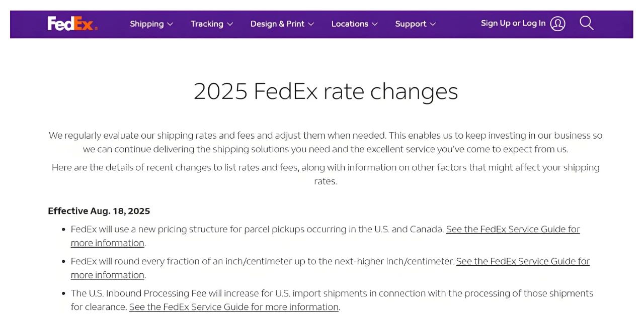Expand the Shipping menu chevron
Screen dimensions: 644x320
(x=170, y=24)
